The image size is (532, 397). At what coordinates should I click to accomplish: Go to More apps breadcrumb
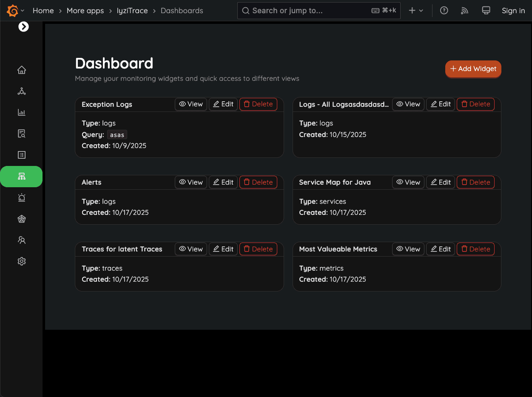[85, 10]
